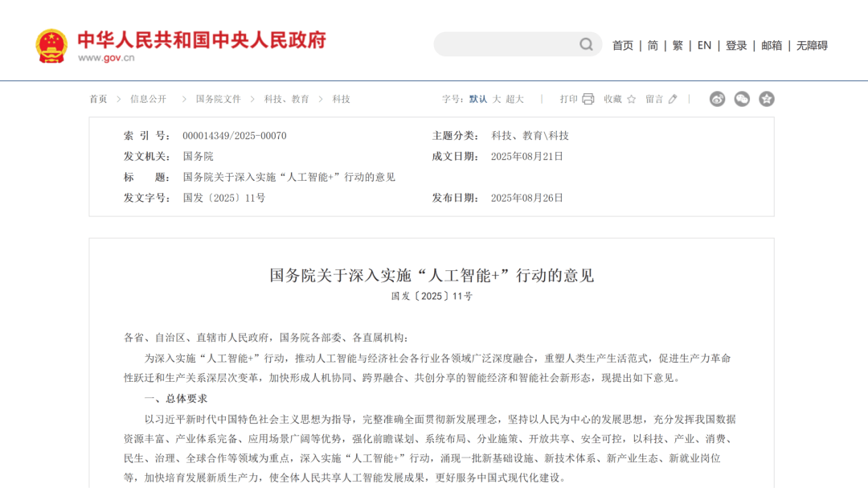Click the 打印 print label
The width and height of the screenshot is (868, 488).
point(568,99)
